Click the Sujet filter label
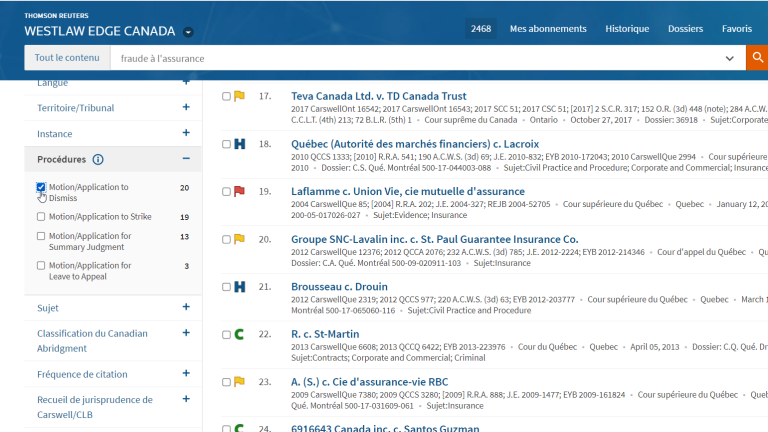Viewport: 768px width, 432px height. 48,308
